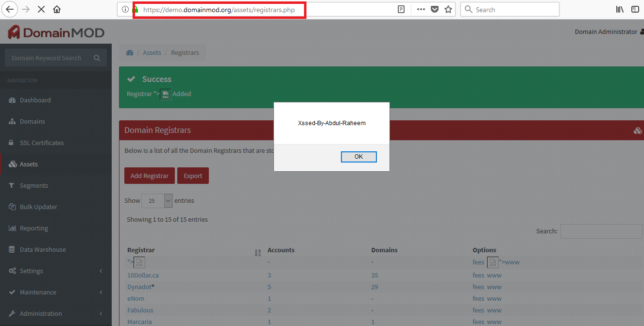Save page to Pocket icon
The height and width of the screenshot is (326, 644).
click(435, 9)
